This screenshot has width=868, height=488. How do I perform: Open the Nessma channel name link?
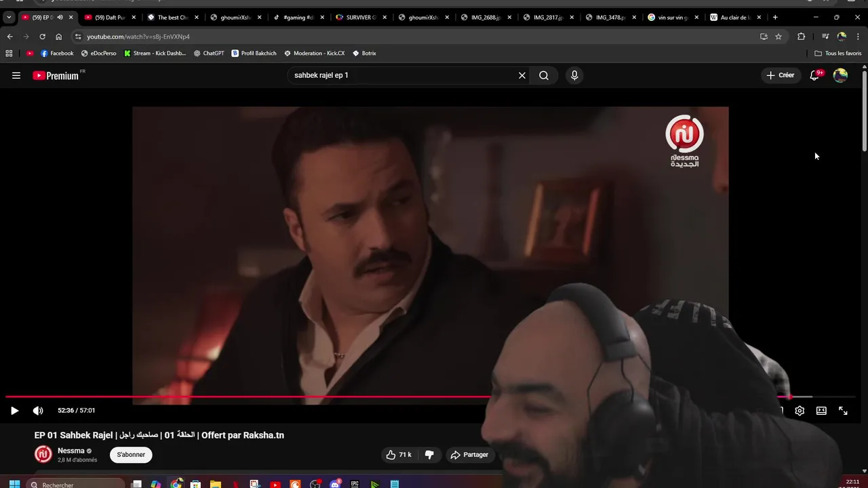pos(71,451)
